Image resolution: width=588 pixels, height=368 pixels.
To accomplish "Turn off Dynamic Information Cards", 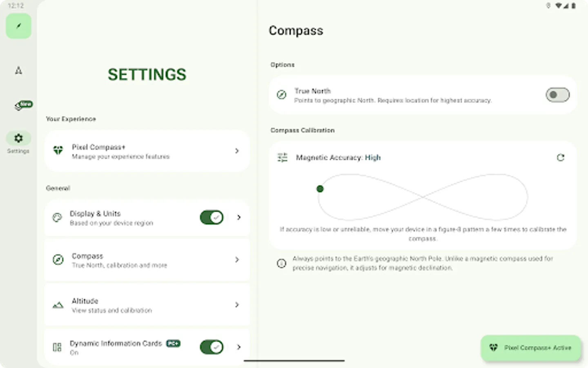I will [211, 347].
